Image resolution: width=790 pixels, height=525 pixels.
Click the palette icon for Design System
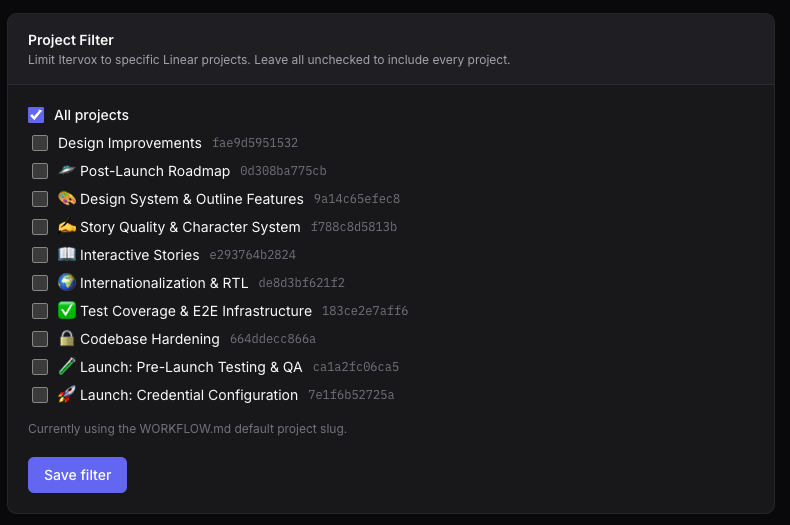(67, 199)
